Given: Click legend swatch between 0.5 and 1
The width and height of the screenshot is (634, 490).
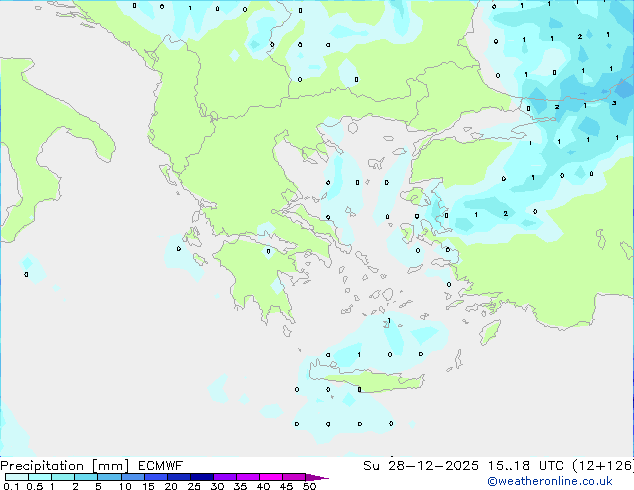Looking at the screenshot, I should pyautogui.click(x=40, y=477).
